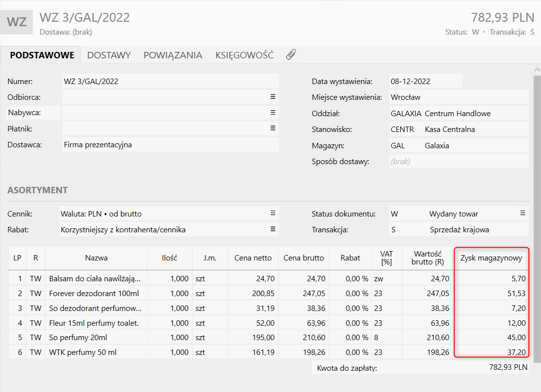Expand the Status dokumentu list
This screenshot has height=392, width=541.
click(x=522, y=214)
